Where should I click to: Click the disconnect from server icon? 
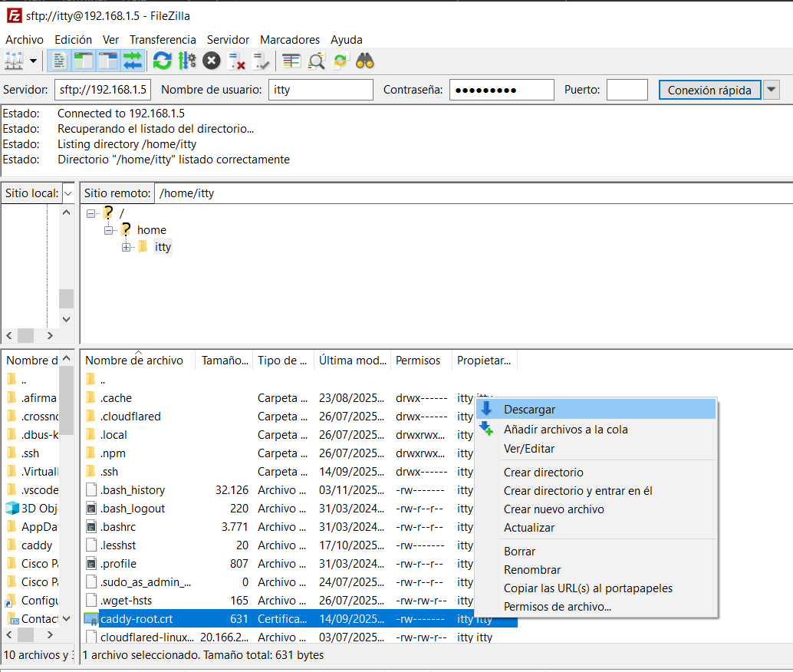(x=237, y=61)
